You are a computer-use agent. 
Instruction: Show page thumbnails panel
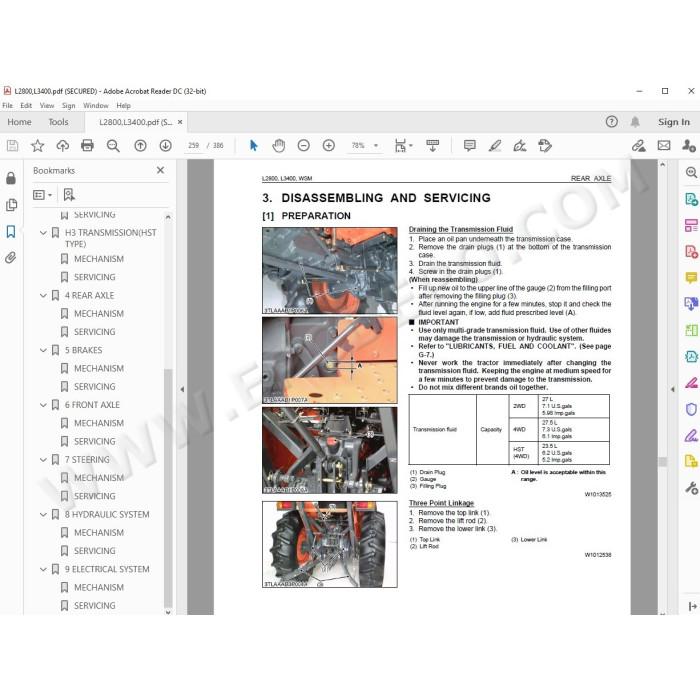[x=11, y=205]
